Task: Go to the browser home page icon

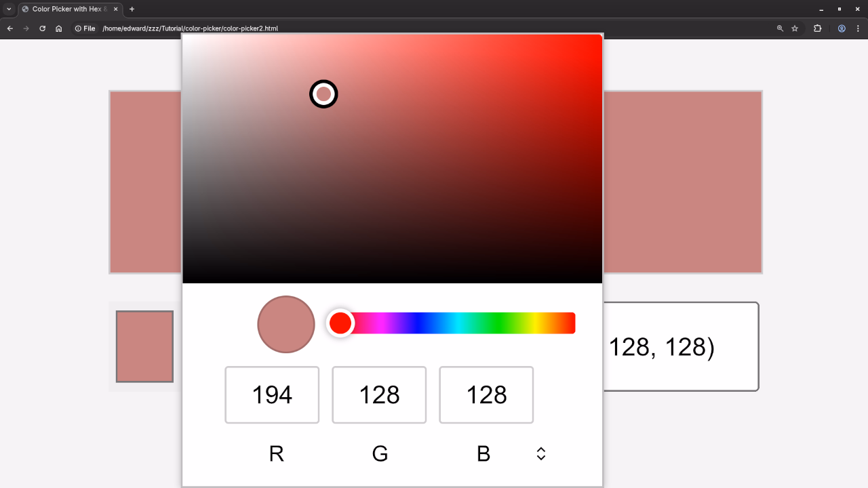Action: point(59,28)
